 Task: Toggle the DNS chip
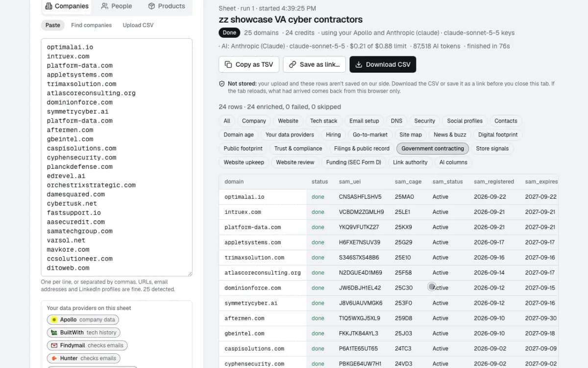coord(396,121)
